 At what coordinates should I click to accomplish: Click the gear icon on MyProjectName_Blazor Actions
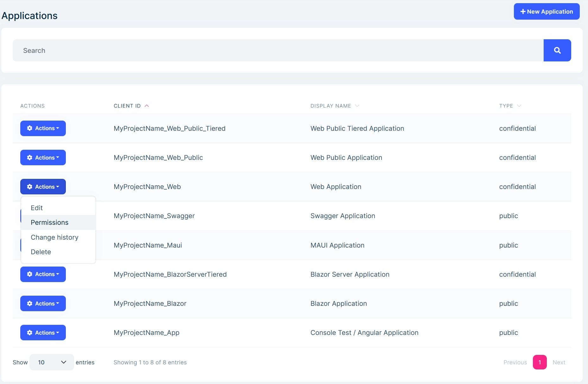click(x=30, y=303)
